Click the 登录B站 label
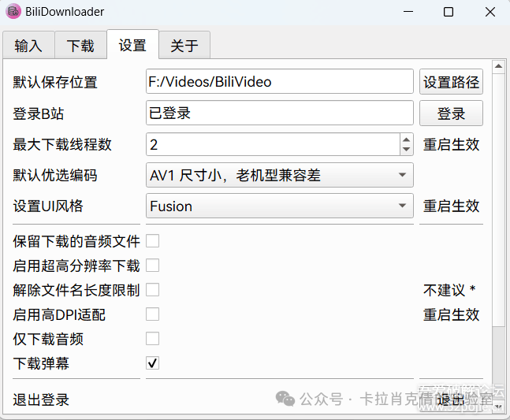The image size is (510, 420). (38, 113)
